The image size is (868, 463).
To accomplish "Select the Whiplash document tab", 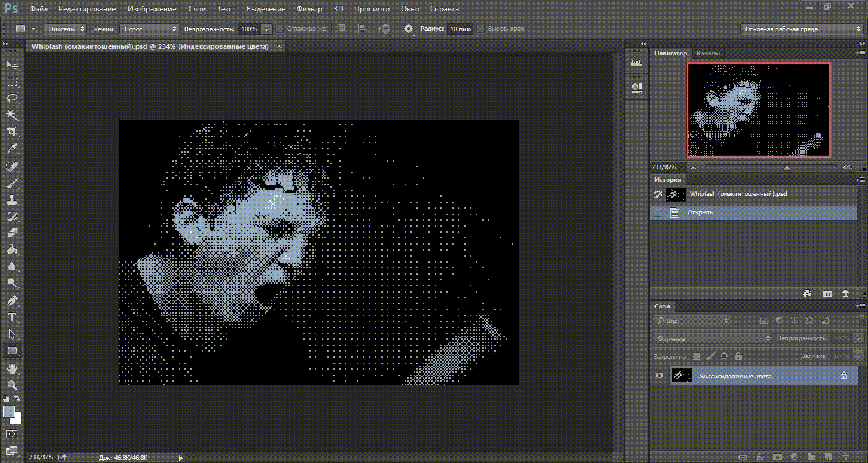I will [154, 46].
